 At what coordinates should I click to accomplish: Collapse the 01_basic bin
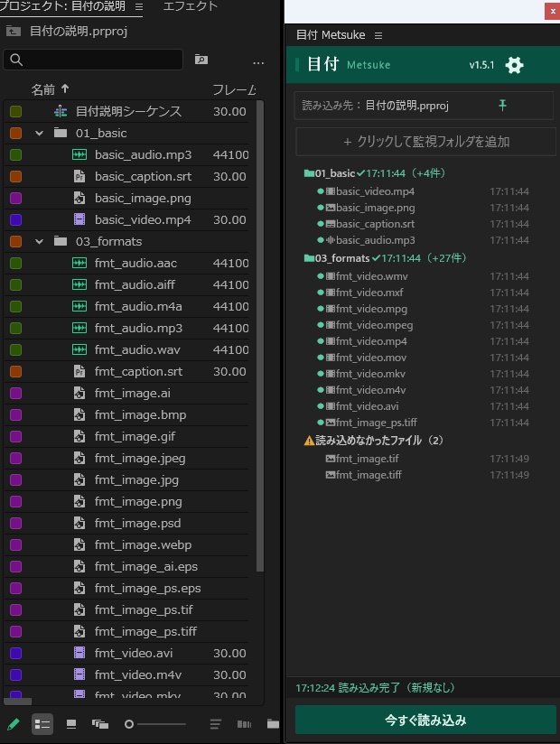coord(40,134)
